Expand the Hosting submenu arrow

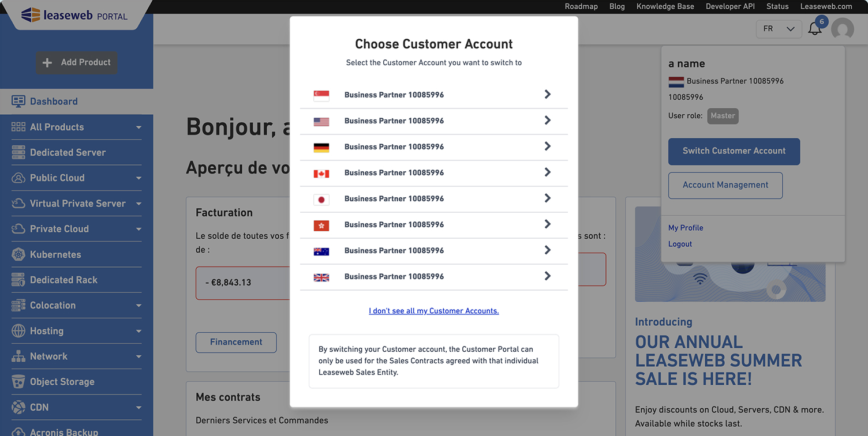[x=139, y=332]
